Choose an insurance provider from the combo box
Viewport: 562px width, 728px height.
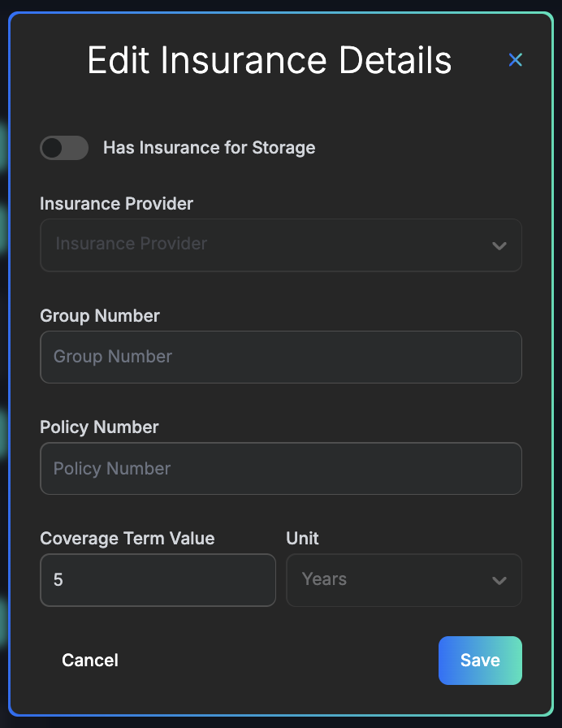[x=281, y=245]
